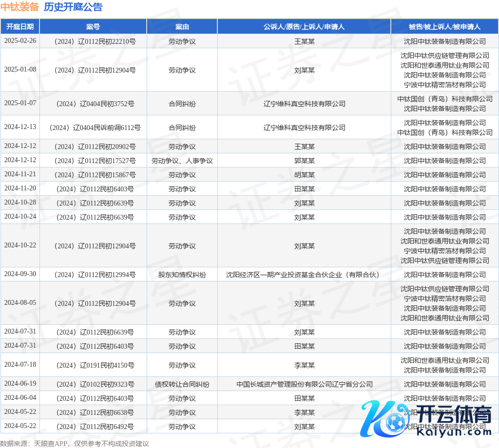Click plaintiff name 郭某某
This screenshot has width=499, height=448.
tap(304, 161)
